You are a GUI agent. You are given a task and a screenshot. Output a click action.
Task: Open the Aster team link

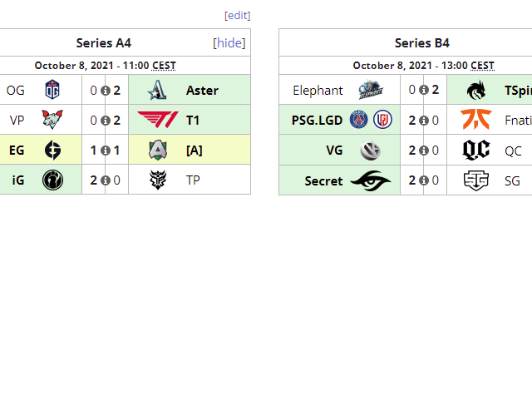point(202,90)
